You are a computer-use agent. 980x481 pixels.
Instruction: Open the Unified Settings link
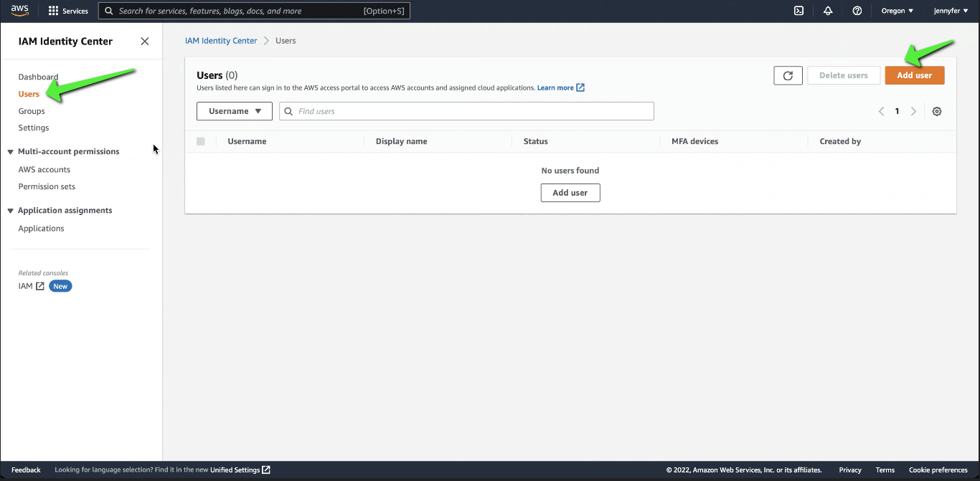click(235, 470)
